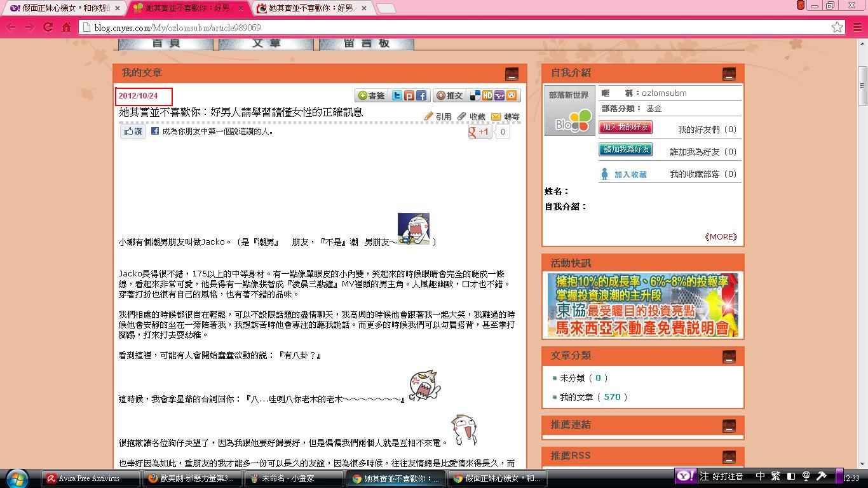868x488 pixels.
Task: Share via the purple Yahoo icon
Action: (x=499, y=95)
